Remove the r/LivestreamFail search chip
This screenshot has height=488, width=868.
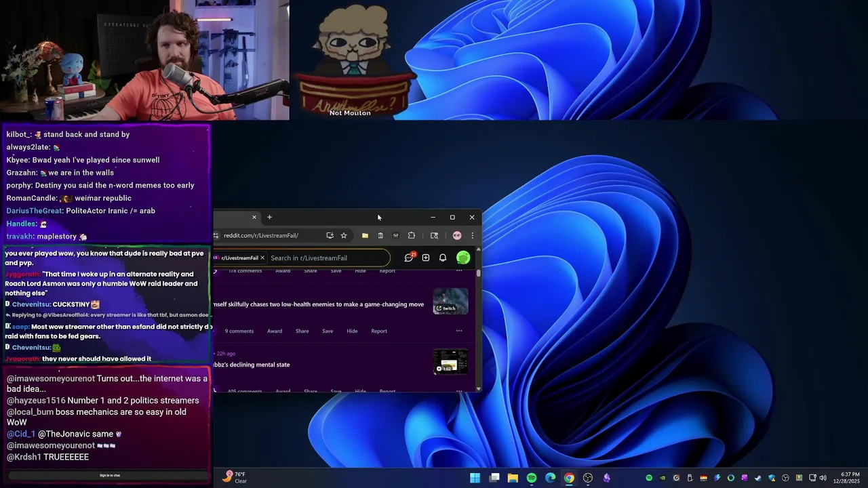point(262,258)
